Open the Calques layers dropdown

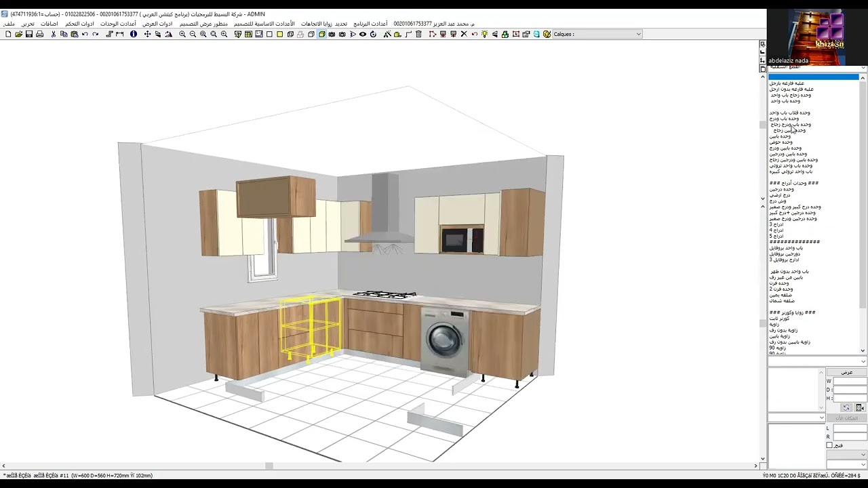tap(638, 34)
